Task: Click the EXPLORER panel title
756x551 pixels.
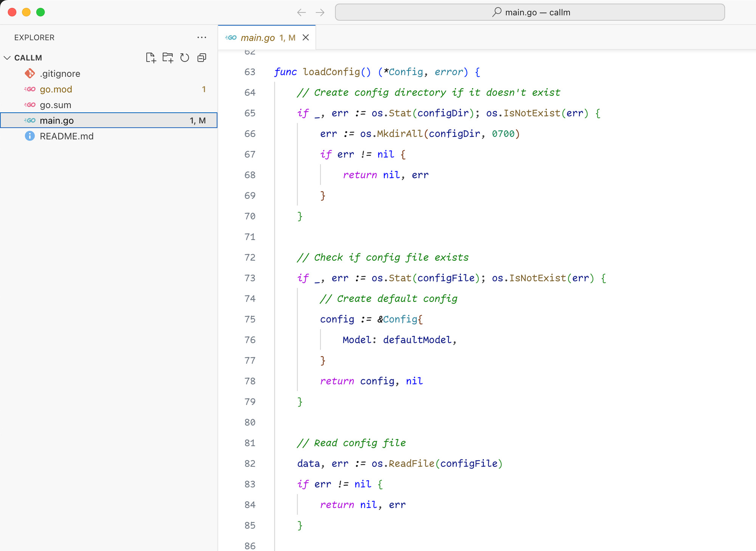Action: coord(34,37)
